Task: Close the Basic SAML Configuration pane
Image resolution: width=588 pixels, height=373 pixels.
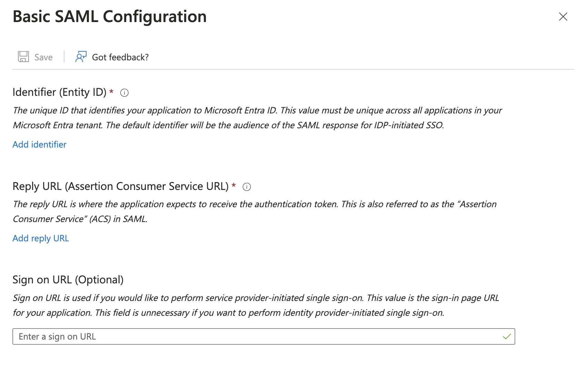Action: pyautogui.click(x=563, y=17)
